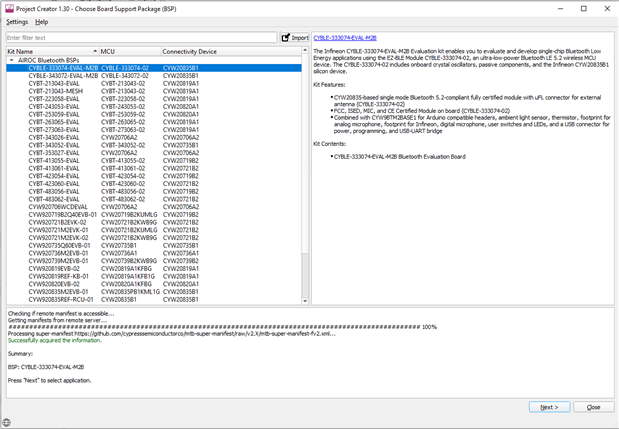Click the 'Successfully acquired the information.' log line
This screenshot has height=429, width=619.
55,341
